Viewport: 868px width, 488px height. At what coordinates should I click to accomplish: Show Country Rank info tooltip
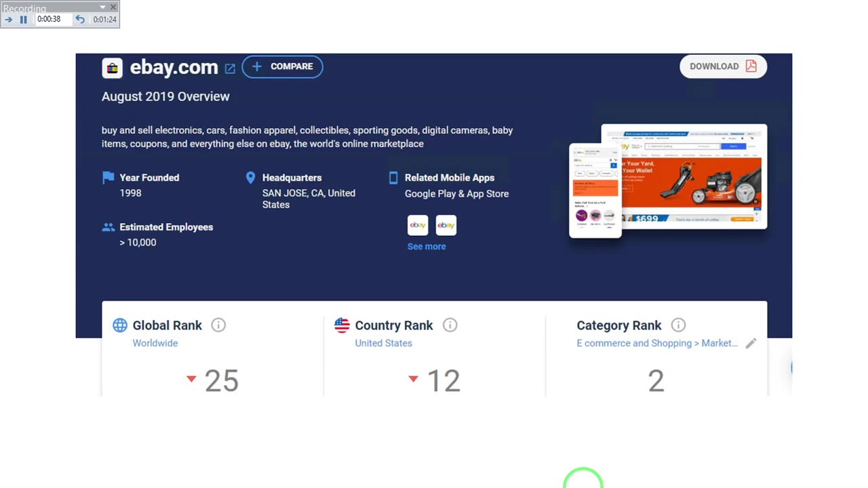[450, 325]
